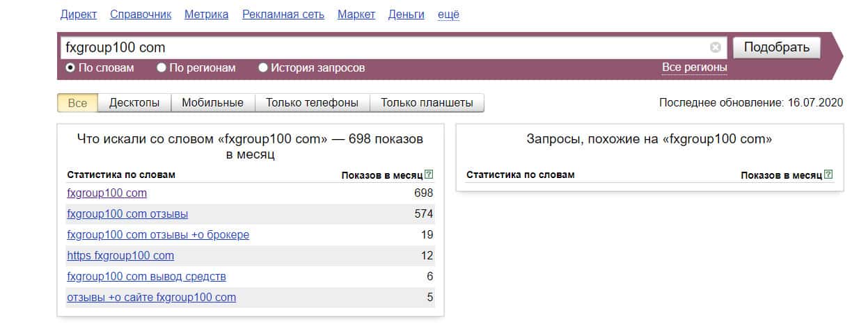
Task: Click the 'fxgroup100 com отзывы' query link
Action: (x=127, y=213)
